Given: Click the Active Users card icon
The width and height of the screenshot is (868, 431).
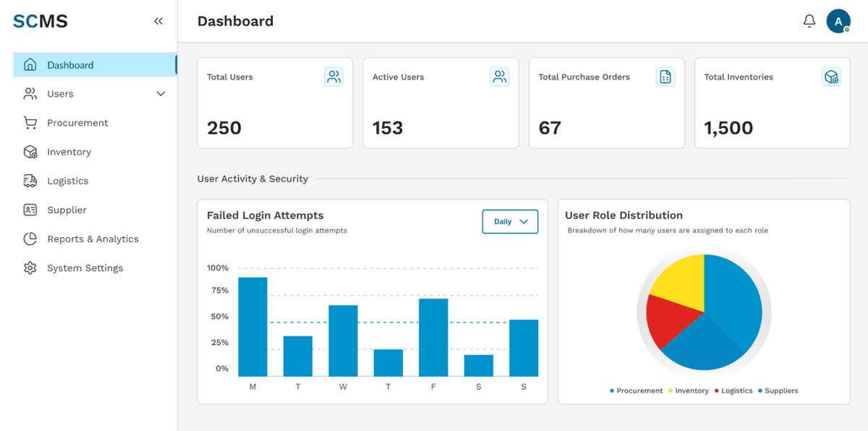Looking at the screenshot, I should (499, 77).
